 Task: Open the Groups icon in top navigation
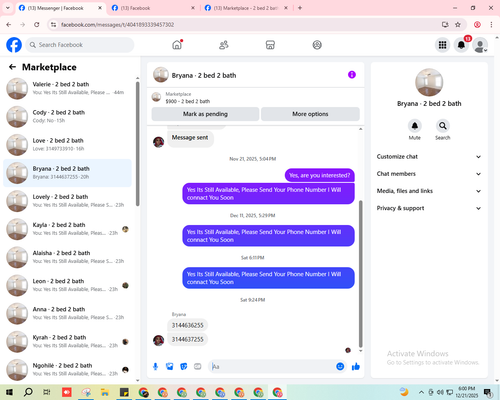click(317, 45)
